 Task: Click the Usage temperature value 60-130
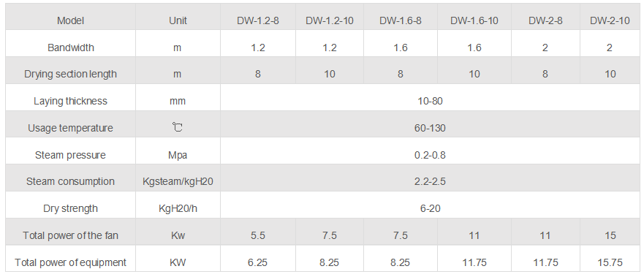[430, 128]
